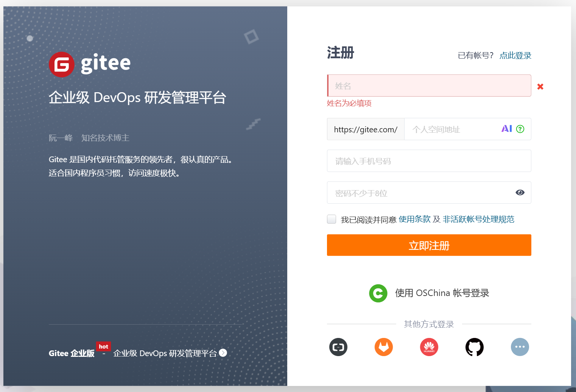Click the red hot badge
The image size is (576, 392).
(103, 346)
